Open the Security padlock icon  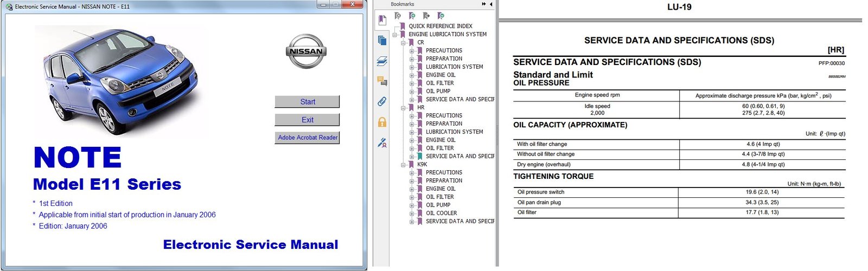coord(382,122)
